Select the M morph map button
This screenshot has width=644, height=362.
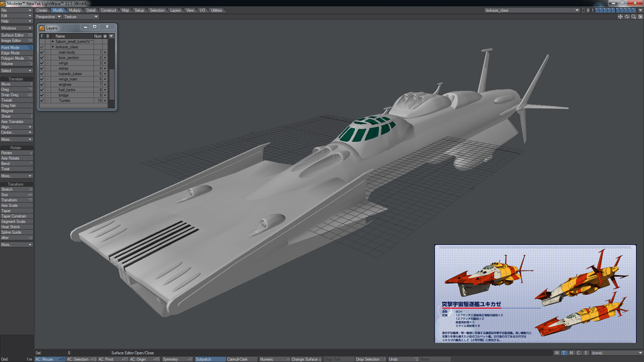571,353
